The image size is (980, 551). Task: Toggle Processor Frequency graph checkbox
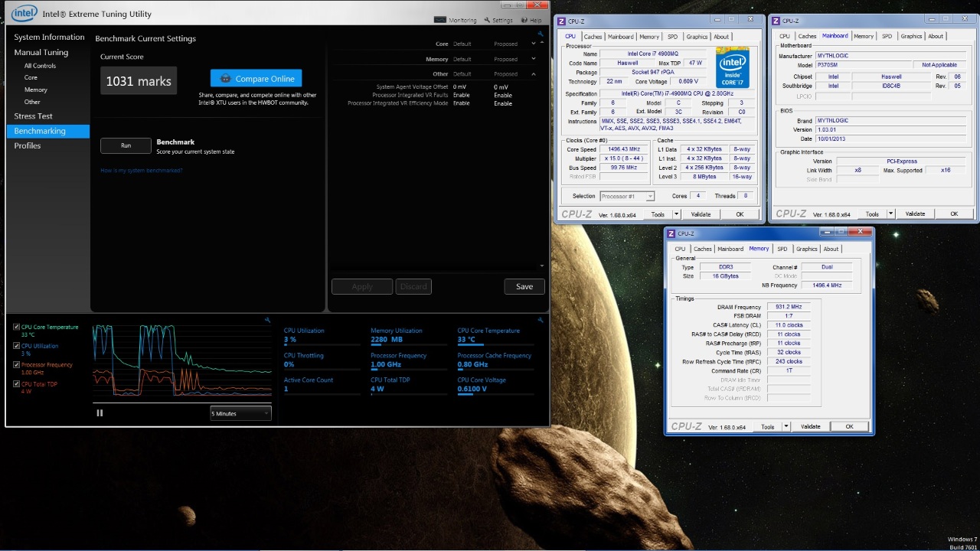17,365
